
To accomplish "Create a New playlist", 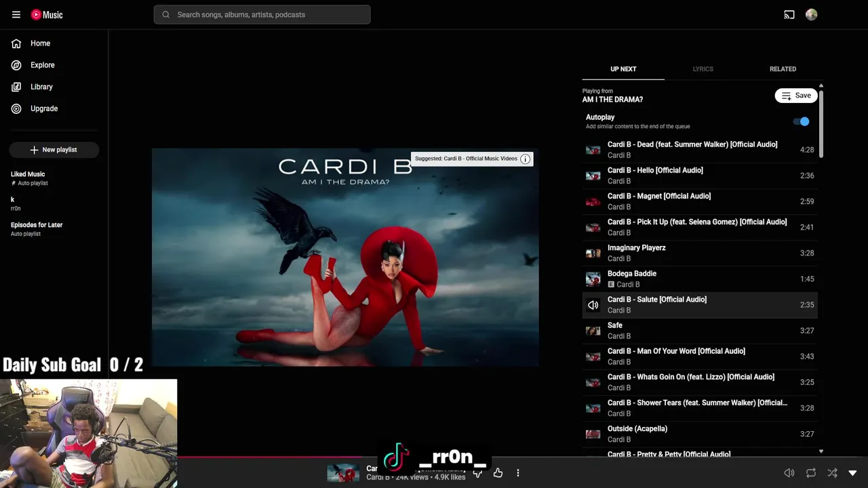I will (54, 150).
